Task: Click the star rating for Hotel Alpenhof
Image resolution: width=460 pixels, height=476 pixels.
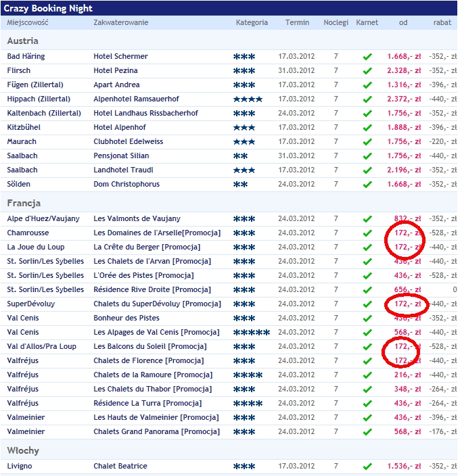Action: click(x=244, y=128)
